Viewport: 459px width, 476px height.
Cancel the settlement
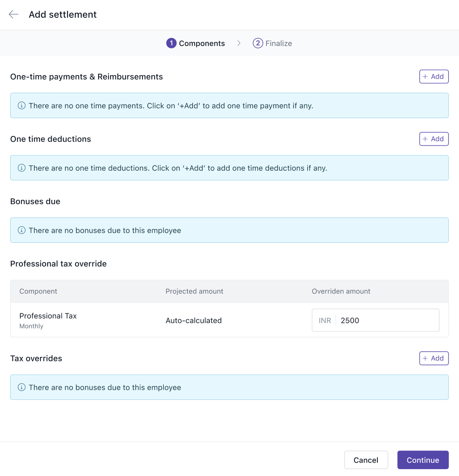(x=366, y=460)
